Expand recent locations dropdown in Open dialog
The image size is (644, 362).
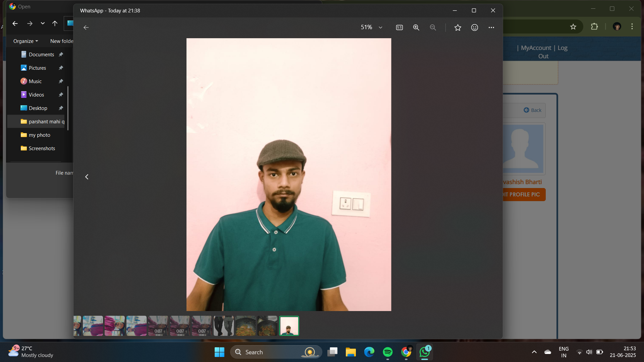click(43, 23)
